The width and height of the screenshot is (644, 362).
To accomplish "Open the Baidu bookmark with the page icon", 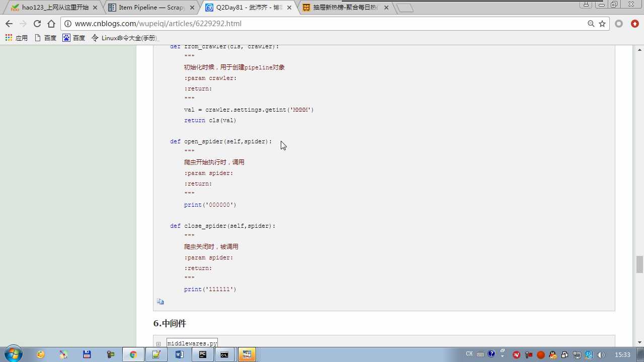I will [x=45, y=38].
